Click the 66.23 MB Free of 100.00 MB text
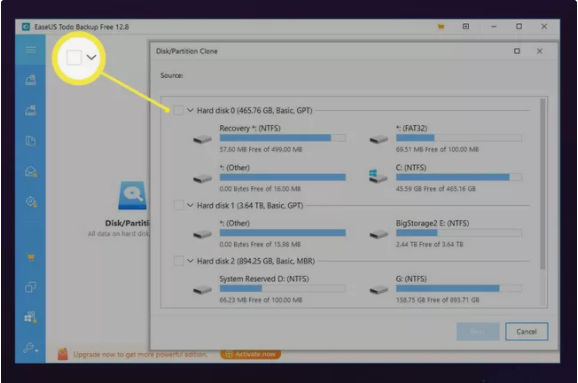The width and height of the screenshot is (578, 383). pyautogui.click(x=261, y=300)
